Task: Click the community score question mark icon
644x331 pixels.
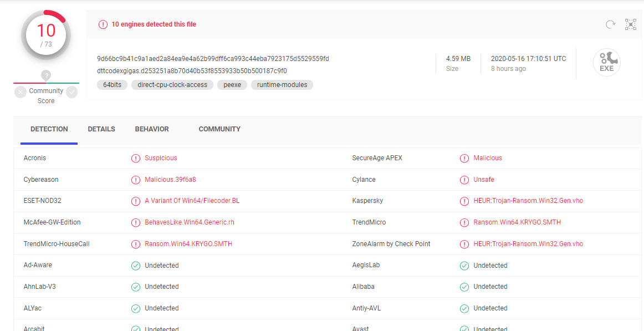Action: point(46,75)
